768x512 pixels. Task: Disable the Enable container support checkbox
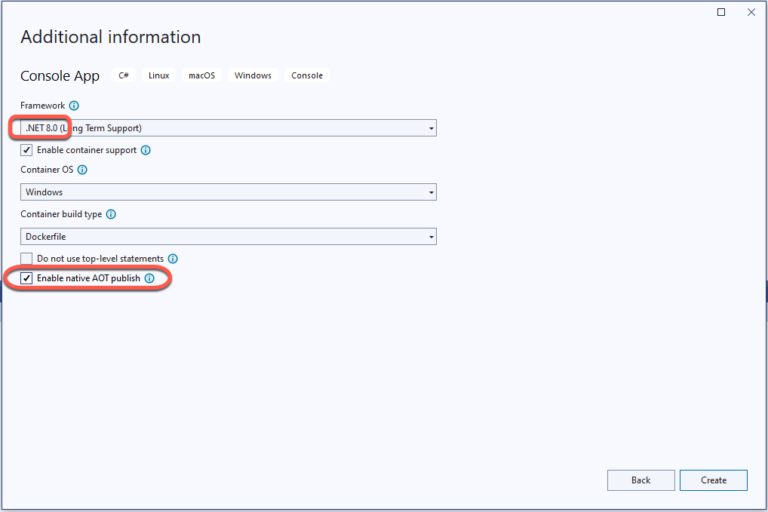(x=27, y=150)
